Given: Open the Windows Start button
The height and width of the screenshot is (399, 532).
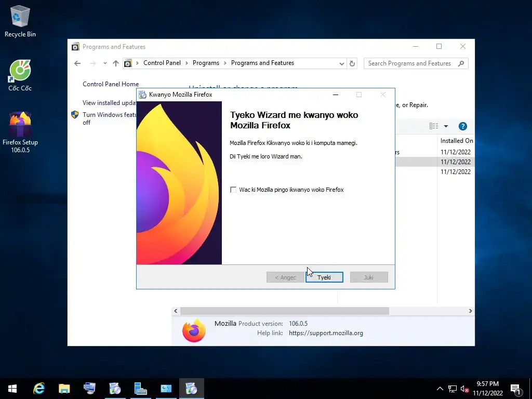Looking at the screenshot, I should [x=12, y=389].
